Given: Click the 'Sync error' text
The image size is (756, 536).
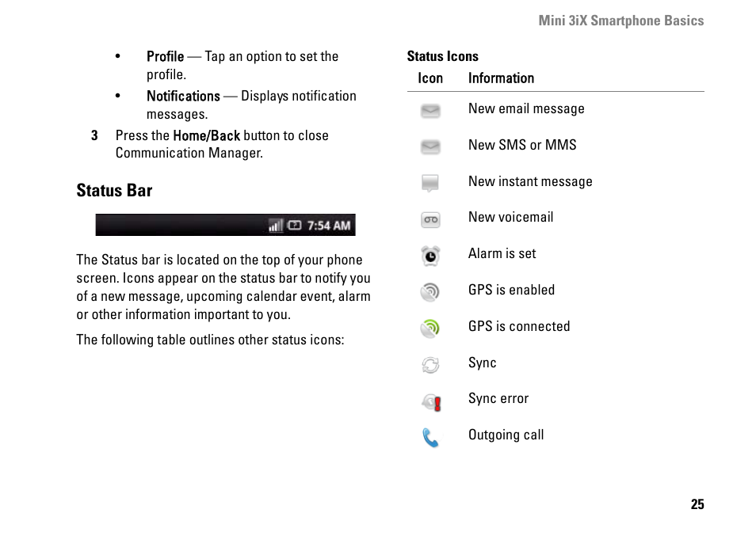Looking at the screenshot, I should pyautogui.click(x=498, y=399).
